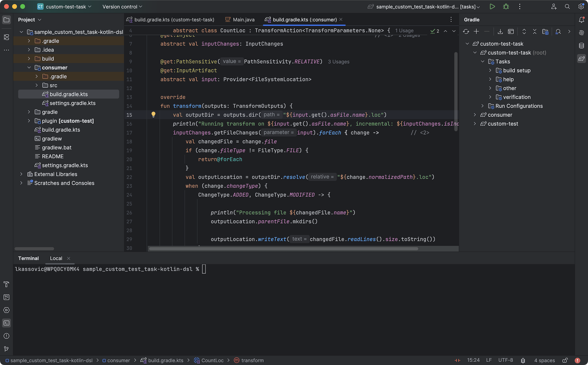Screen dimensions: 588x365
Task: Collapse all nodes in Gradle panel
Action: [534, 32]
